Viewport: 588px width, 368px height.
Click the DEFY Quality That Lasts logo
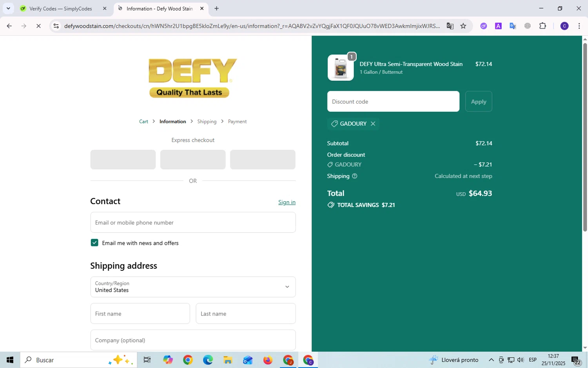click(x=192, y=78)
